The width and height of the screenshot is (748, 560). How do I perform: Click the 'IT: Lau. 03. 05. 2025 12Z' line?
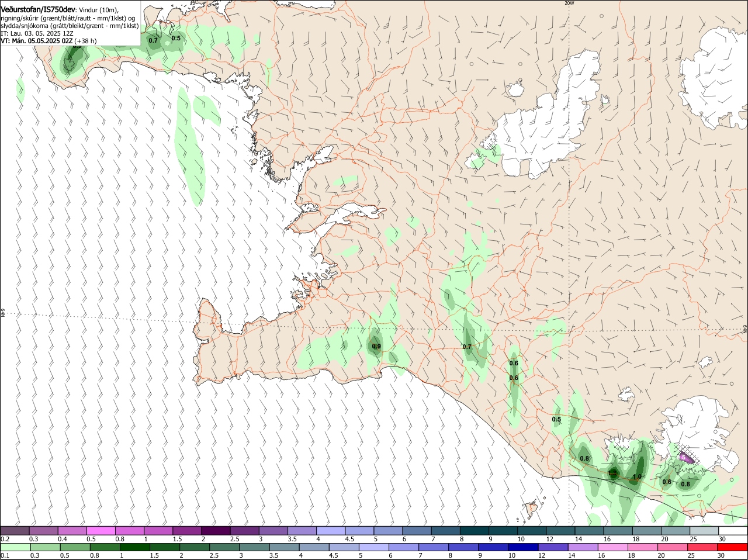point(37,33)
